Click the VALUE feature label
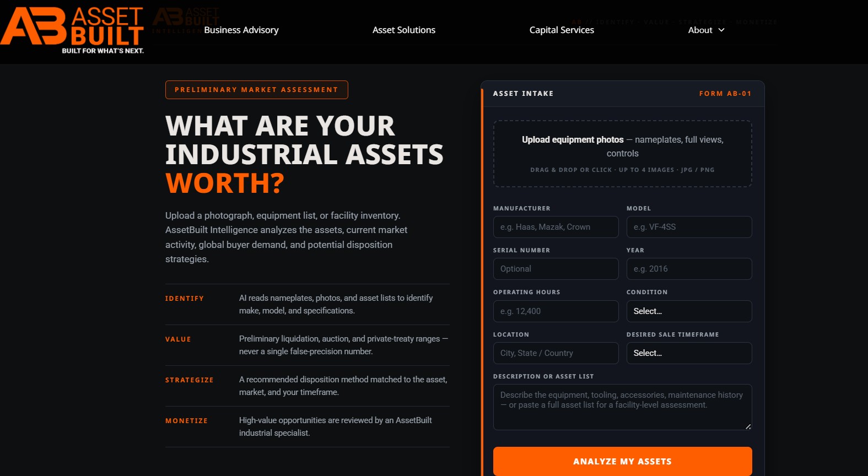This screenshot has height=476, width=868. pos(178,339)
